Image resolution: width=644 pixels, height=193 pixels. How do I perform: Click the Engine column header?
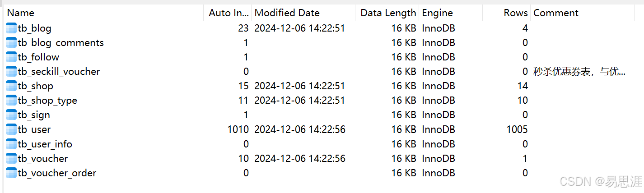(451, 13)
